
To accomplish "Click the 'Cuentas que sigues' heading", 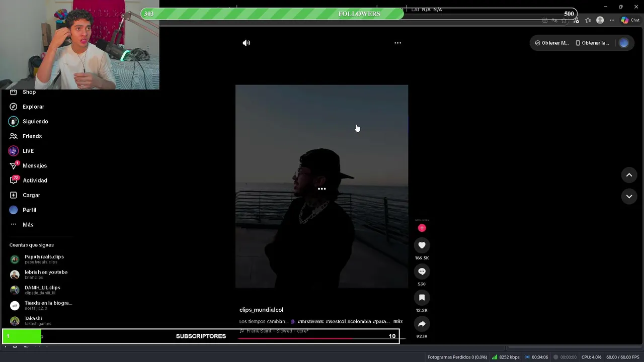I will tap(31, 245).
